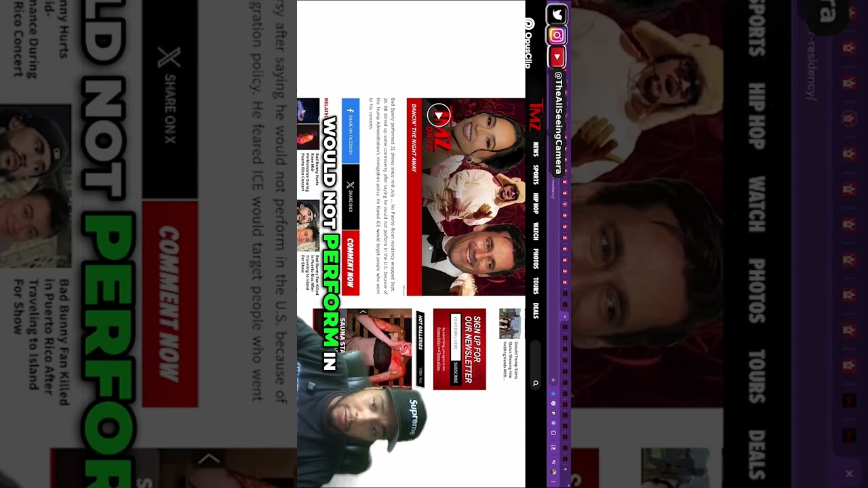Click the Bad Bunny fan related article thumbnail
Viewport: 868px width, 488px height.
(308, 226)
